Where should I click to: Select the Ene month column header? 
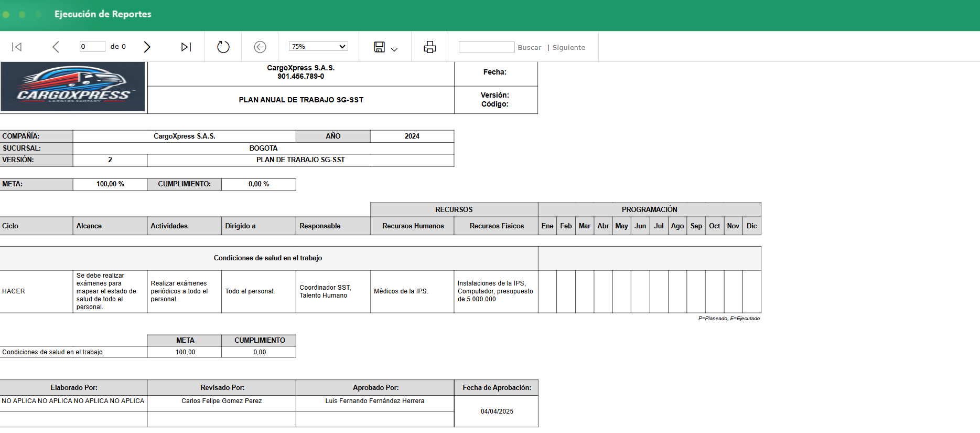click(547, 226)
